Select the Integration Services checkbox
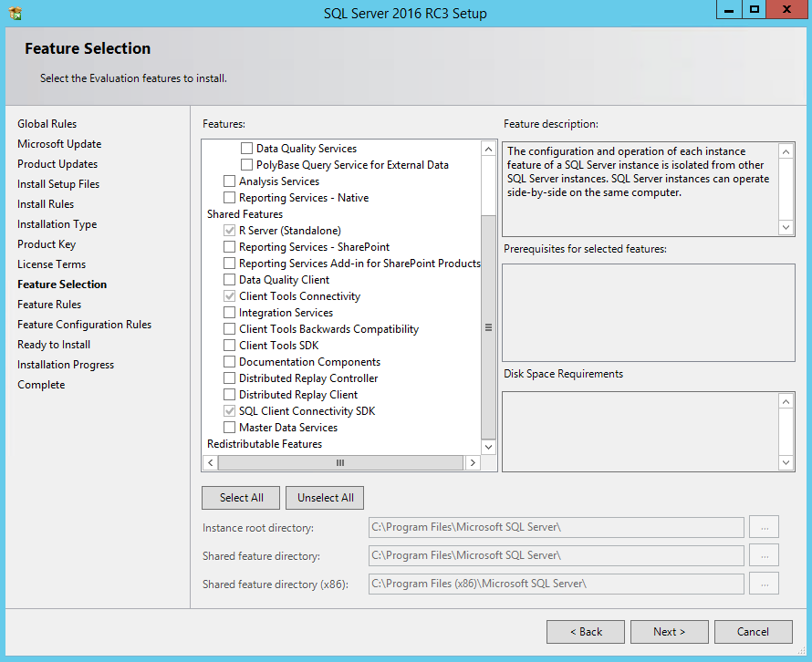 pos(229,313)
